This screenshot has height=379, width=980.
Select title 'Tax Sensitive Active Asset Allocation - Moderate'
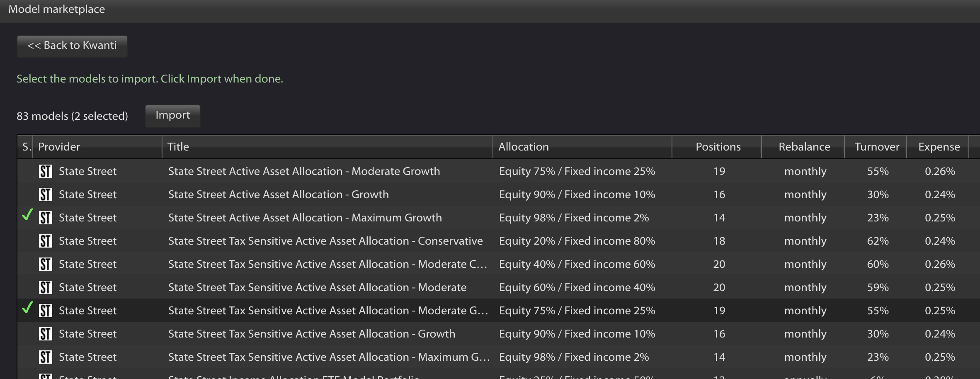(x=317, y=287)
